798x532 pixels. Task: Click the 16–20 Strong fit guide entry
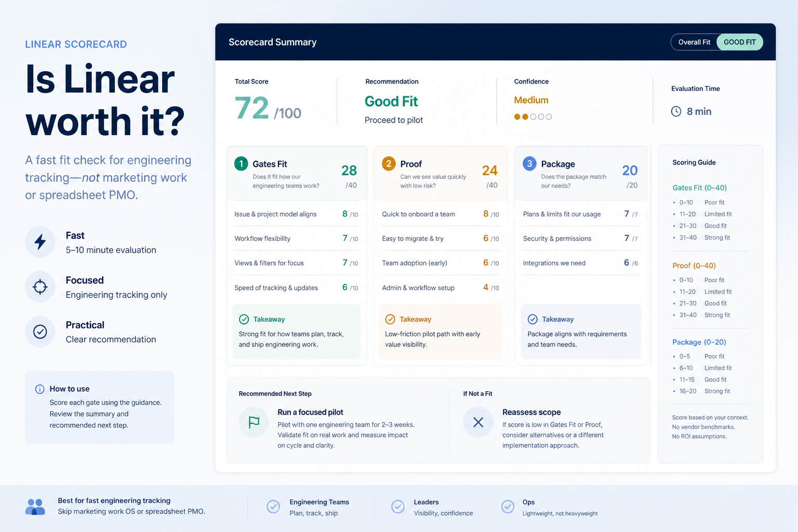pos(702,391)
